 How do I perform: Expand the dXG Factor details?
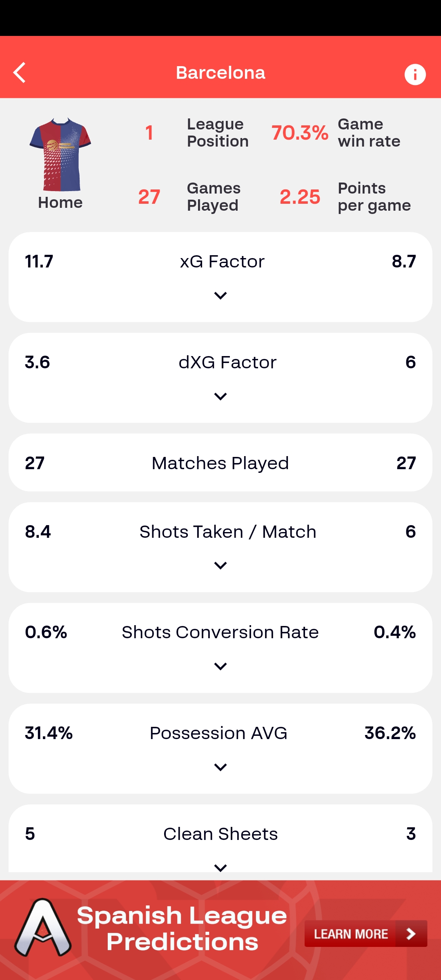220,396
